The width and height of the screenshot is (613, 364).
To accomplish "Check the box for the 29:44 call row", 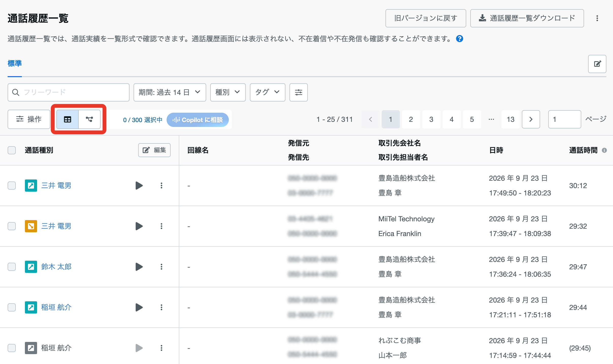I will [12, 307].
